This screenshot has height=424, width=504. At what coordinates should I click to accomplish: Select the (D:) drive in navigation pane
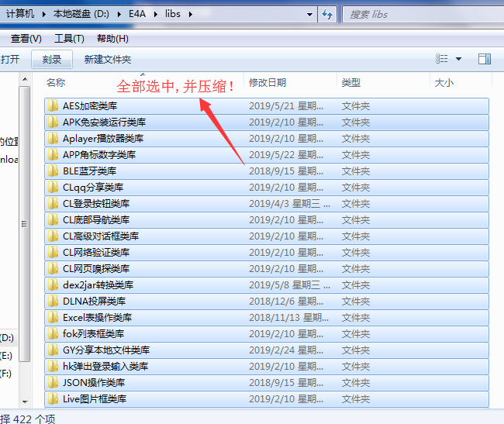[x=7, y=338]
